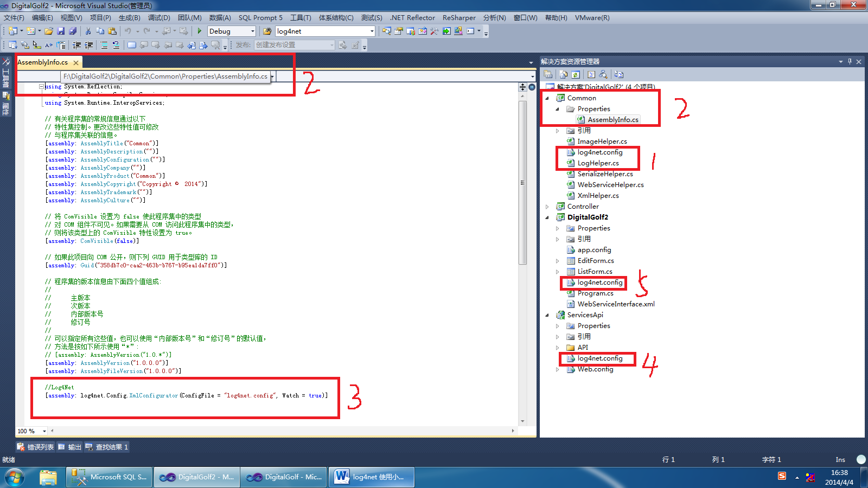Click the Cut scissors icon
Image resolution: width=868 pixels, height=488 pixels.
(x=88, y=31)
